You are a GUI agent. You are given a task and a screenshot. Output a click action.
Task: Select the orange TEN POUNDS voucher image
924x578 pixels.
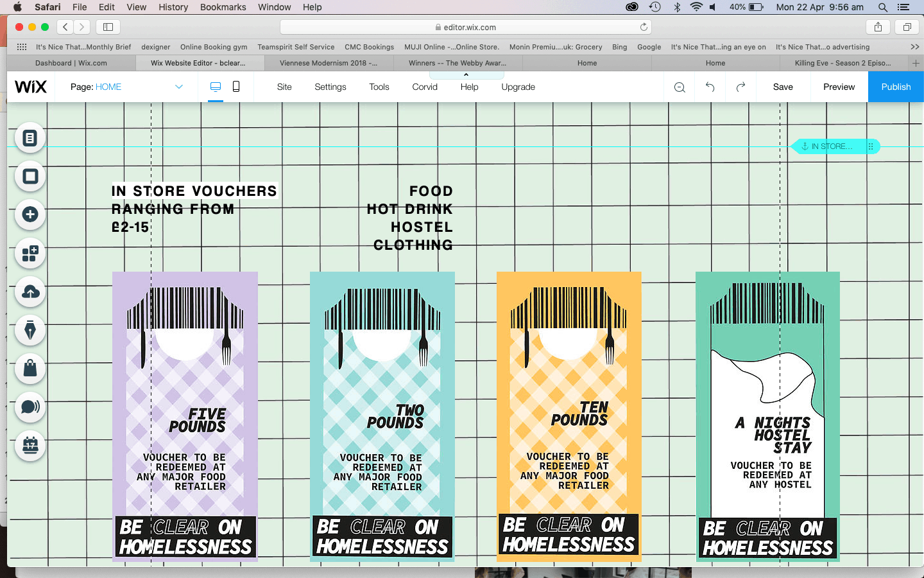[569, 417]
